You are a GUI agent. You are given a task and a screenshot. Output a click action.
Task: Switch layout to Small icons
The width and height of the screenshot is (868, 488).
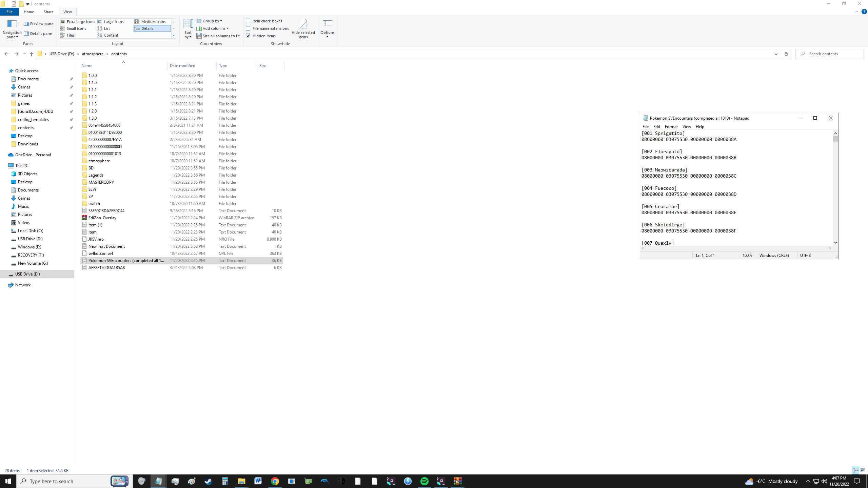pos(73,28)
